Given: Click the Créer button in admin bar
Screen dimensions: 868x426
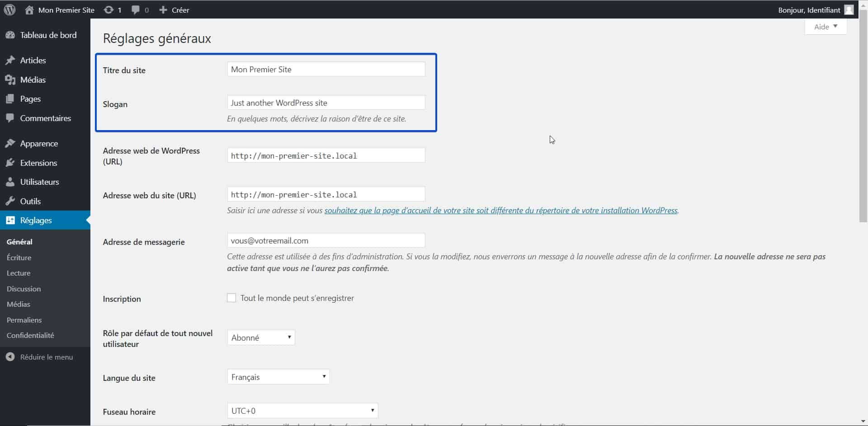Looking at the screenshot, I should point(174,9).
